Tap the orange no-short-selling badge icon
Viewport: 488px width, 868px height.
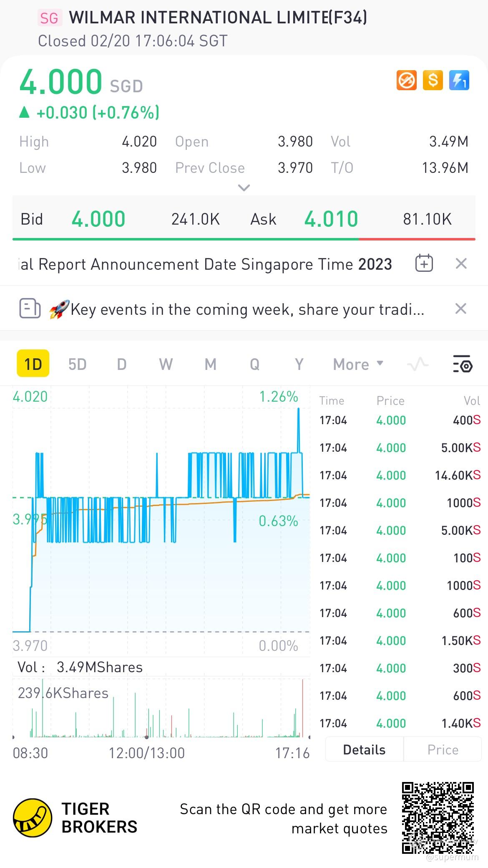406,80
